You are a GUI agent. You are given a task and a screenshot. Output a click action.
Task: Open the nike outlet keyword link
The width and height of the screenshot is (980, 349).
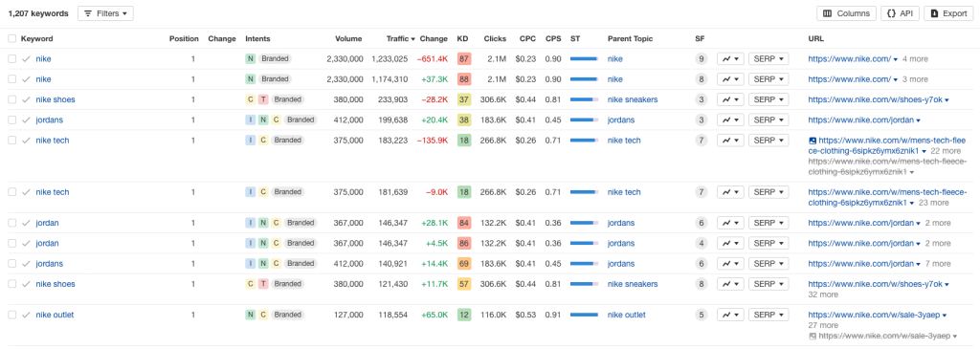[x=55, y=315]
